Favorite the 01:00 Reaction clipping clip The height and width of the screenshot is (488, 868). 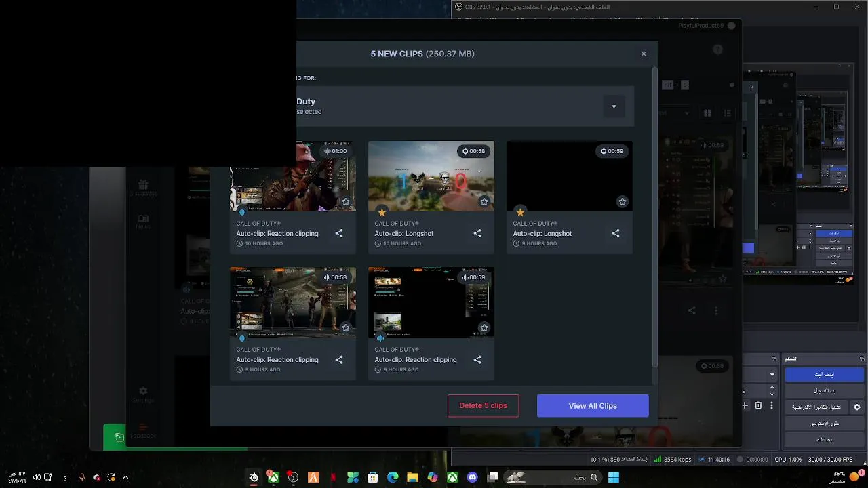(x=346, y=201)
